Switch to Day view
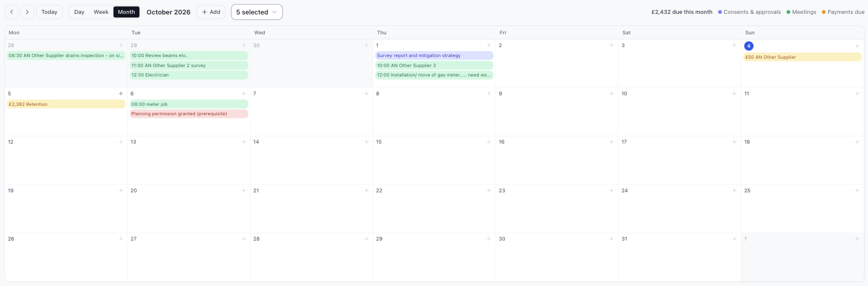The image size is (868, 286). tap(79, 12)
